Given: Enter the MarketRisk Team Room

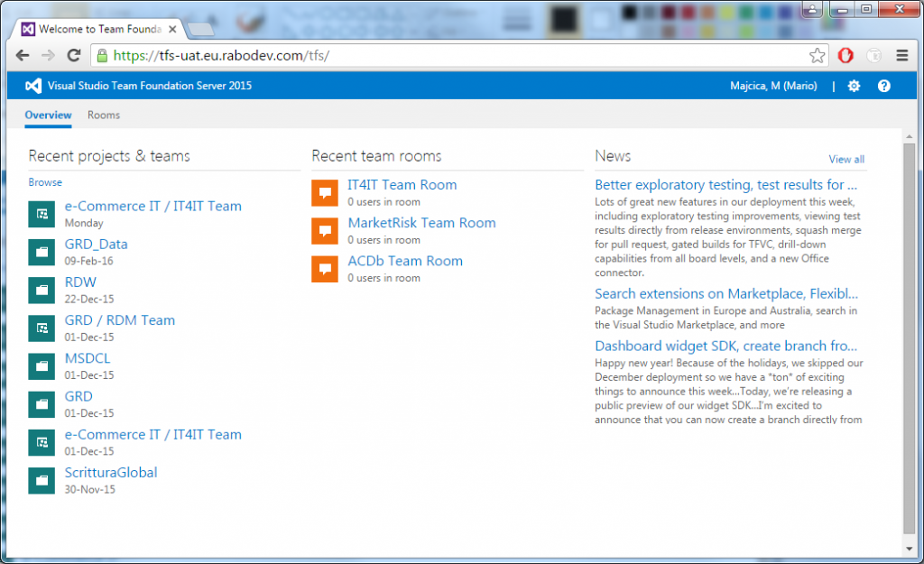Looking at the screenshot, I should [x=422, y=223].
